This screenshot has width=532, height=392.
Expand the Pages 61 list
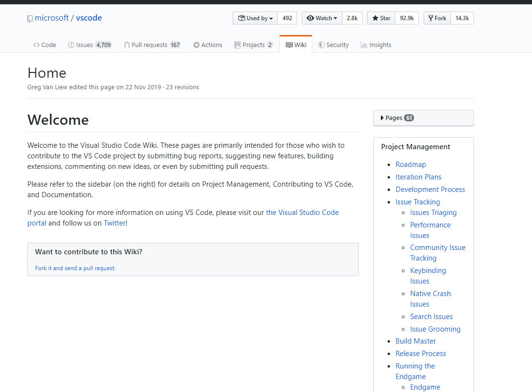(424, 118)
